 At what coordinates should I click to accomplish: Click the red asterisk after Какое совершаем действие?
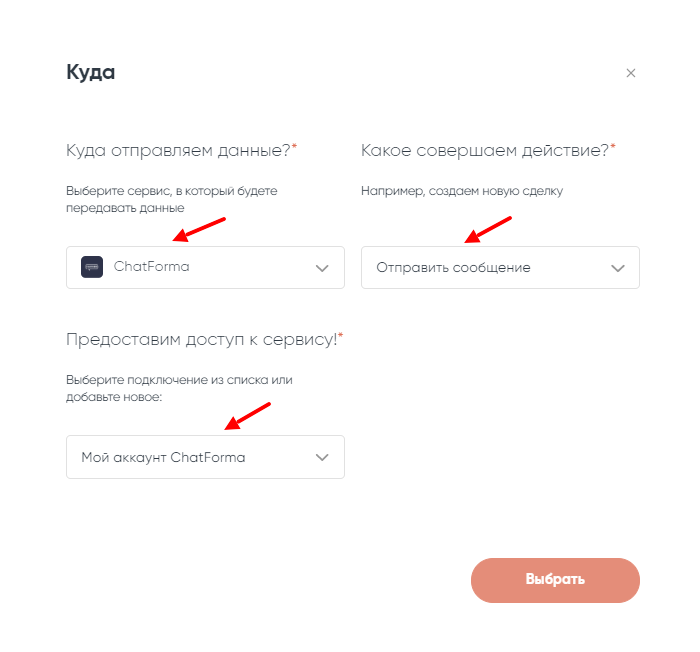[x=613, y=148]
